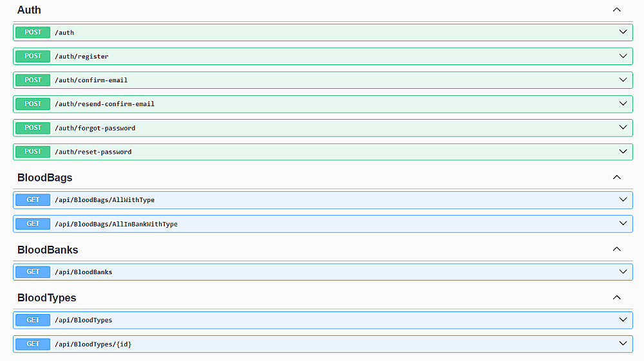Collapse the Auth section chevron
The width and height of the screenshot is (644, 361).
pyautogui.click(x=616, y=10)
